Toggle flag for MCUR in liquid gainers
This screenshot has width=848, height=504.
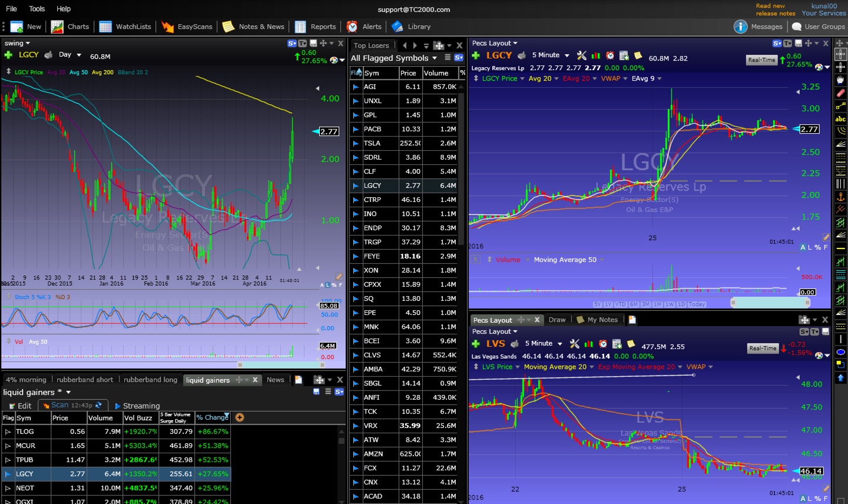[8, 446]
